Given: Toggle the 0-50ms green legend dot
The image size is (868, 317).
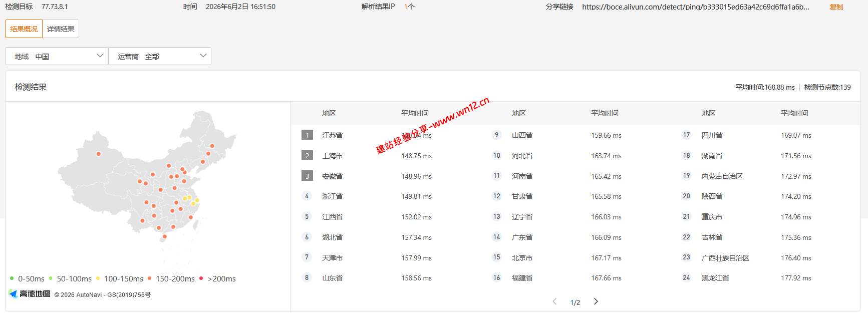Looking at the screenshot, I should (x=12, y=278).
